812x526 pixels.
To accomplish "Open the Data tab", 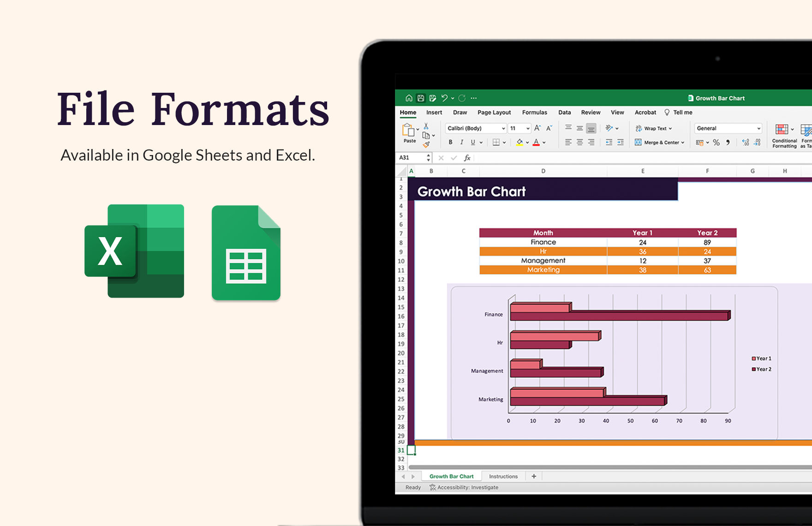I will click(565, 112).
